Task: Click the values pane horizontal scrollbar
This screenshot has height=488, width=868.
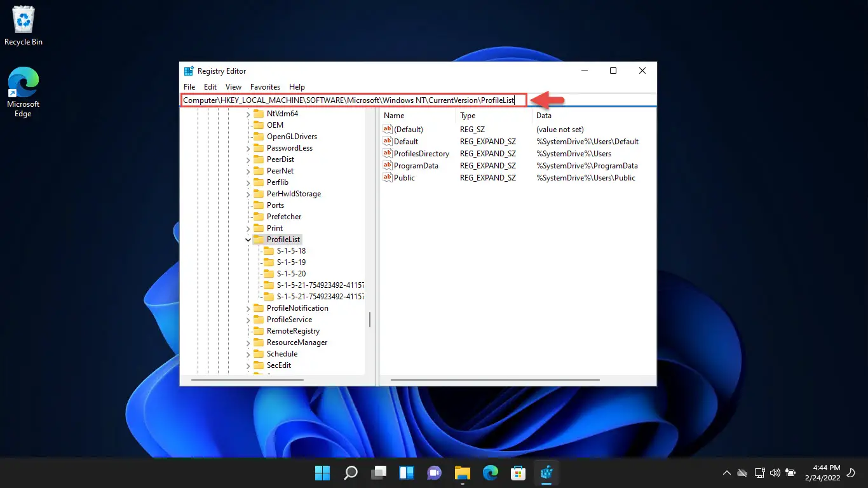Action: pyautogui.click(x=495, y=380)
